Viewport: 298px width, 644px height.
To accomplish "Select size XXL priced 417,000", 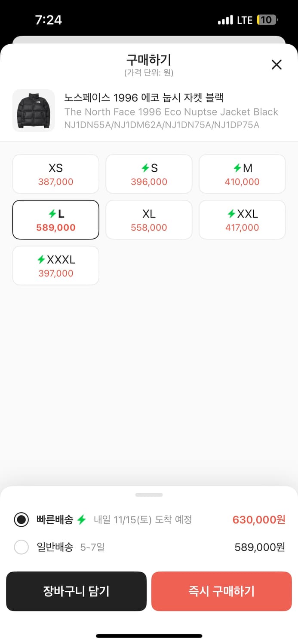I will click(242, 220).
